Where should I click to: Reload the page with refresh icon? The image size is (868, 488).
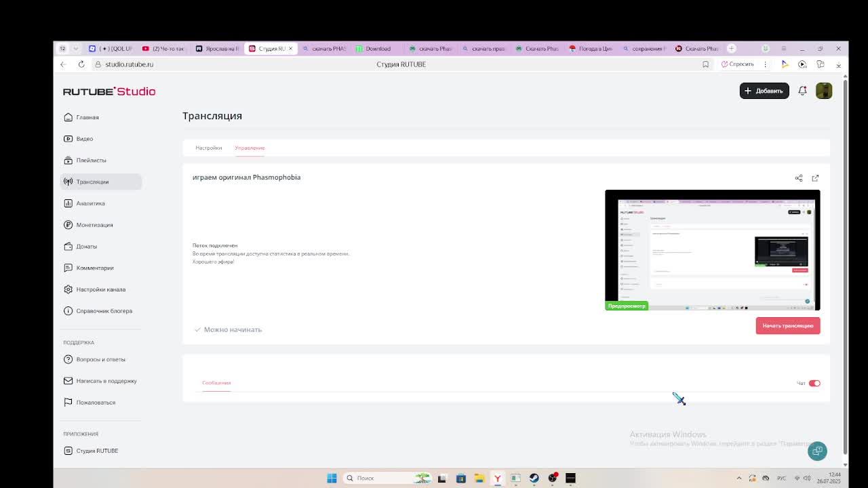81,64
